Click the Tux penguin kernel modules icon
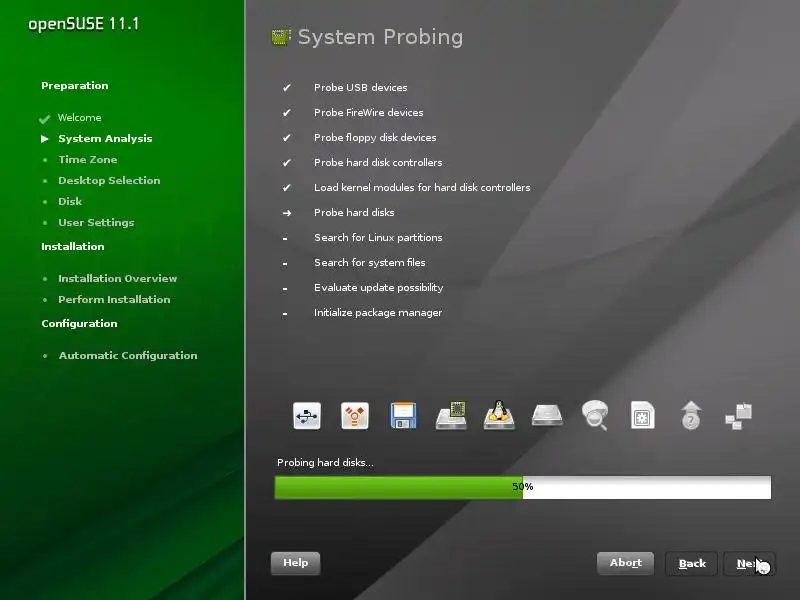The image size is (800, 600). pos(499,415)
